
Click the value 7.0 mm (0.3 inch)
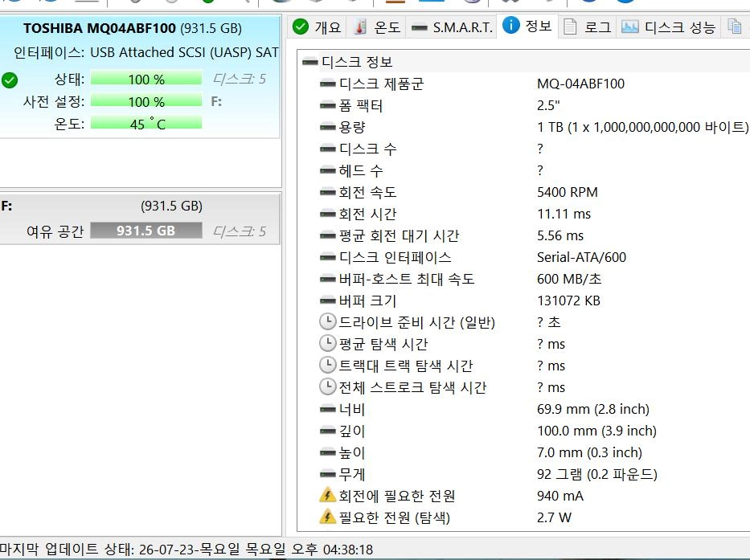click(590, 452)
